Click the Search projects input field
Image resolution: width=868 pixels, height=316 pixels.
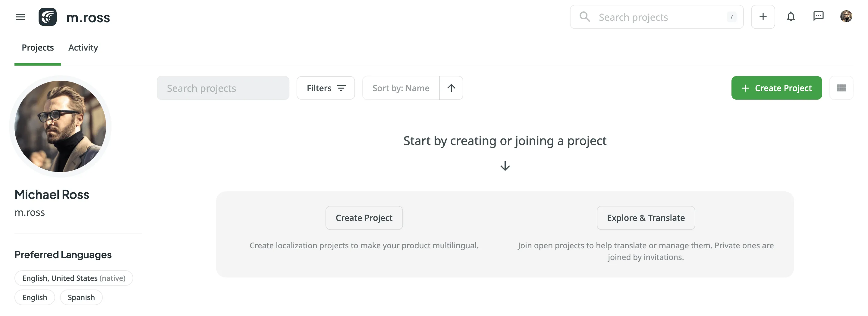coord(223,88)
